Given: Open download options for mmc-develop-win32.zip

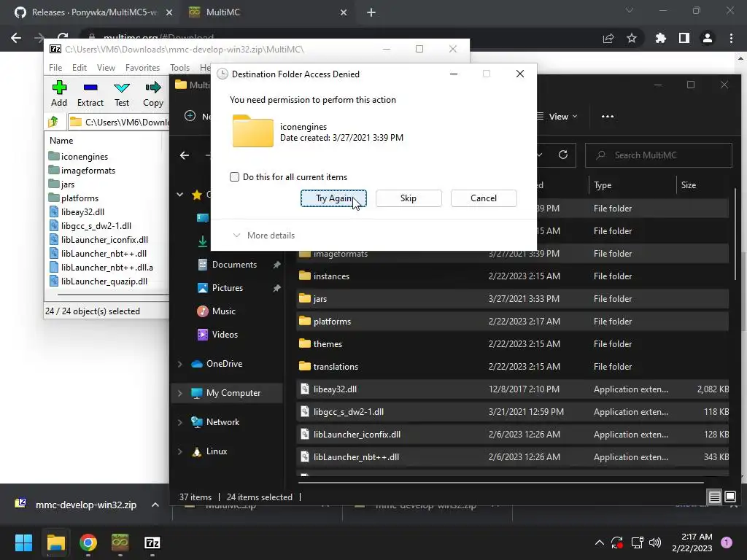Looking at the screenshot, I should pyautogui.click(x=155, y=505).
